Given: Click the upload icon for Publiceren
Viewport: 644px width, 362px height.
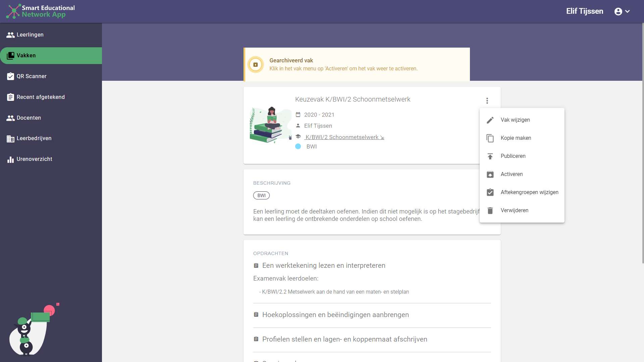Looking at the screenshot, I should 490,156.
